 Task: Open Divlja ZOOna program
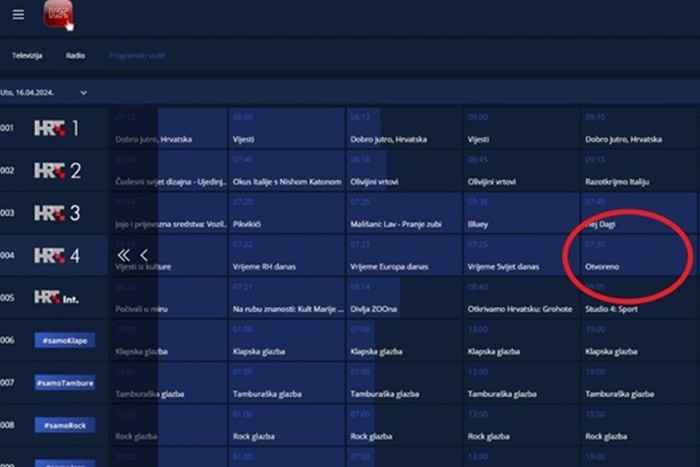[x=404, y=298]
